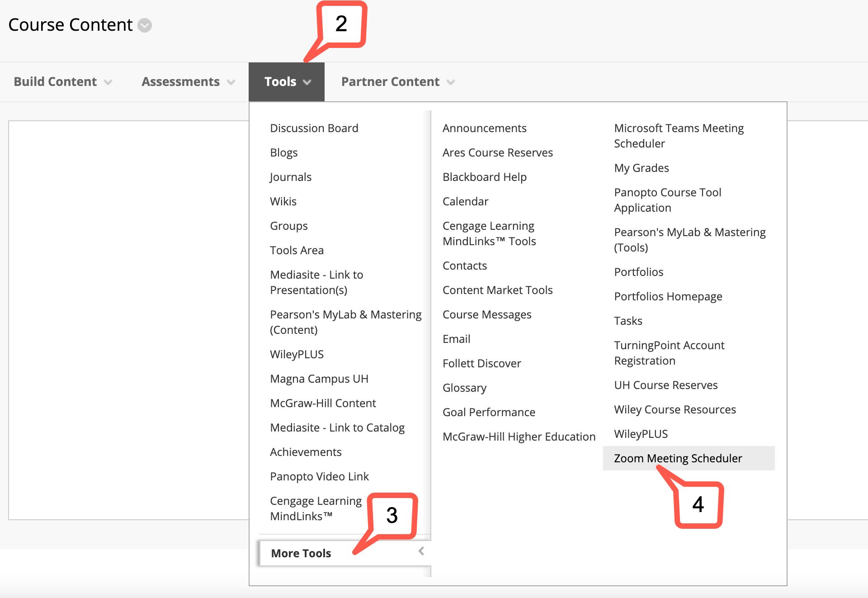Select Microsoft Teams Meeting Scheduler
This screenshot has height=598, width=868.
(679, 136)
